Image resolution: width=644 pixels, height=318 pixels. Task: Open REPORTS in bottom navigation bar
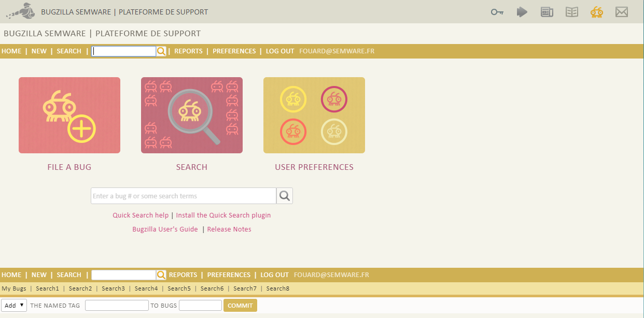[183, 275]
